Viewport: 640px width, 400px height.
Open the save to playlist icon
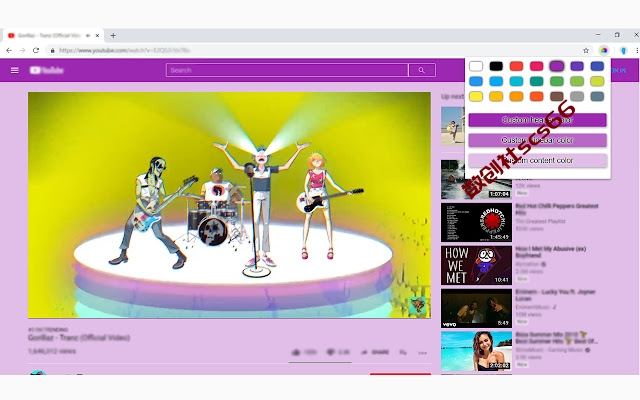point(403,352)
